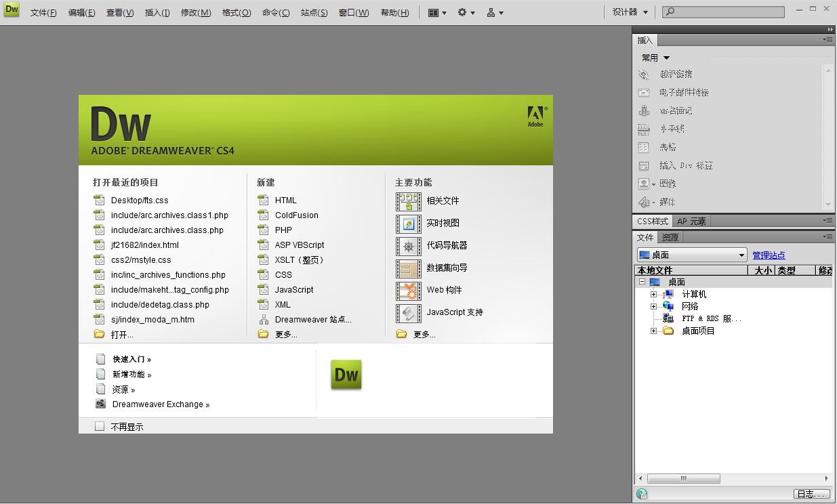Screen dimensions: 837x504
Task: Click the 管理站点 link
Action: pos(769,255)
